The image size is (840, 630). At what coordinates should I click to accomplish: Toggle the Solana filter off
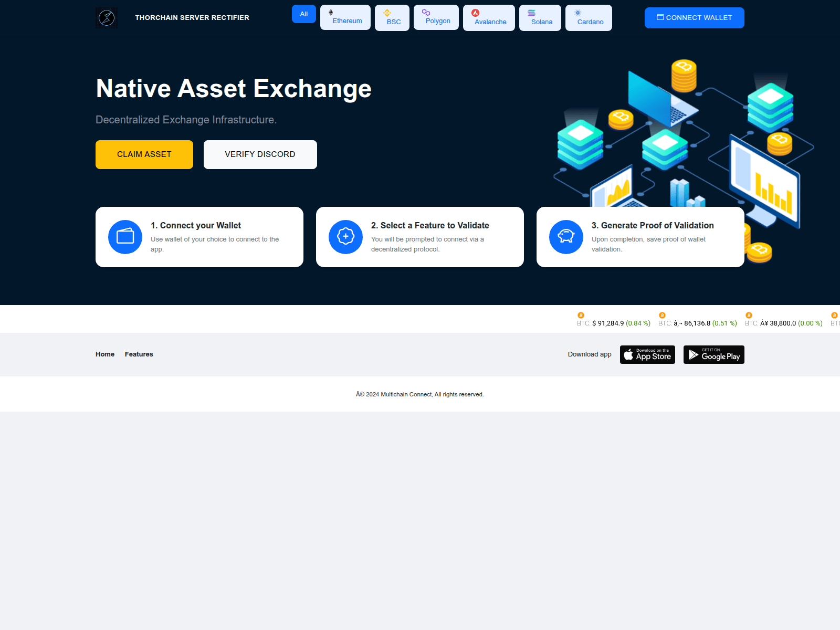[540, 17]
